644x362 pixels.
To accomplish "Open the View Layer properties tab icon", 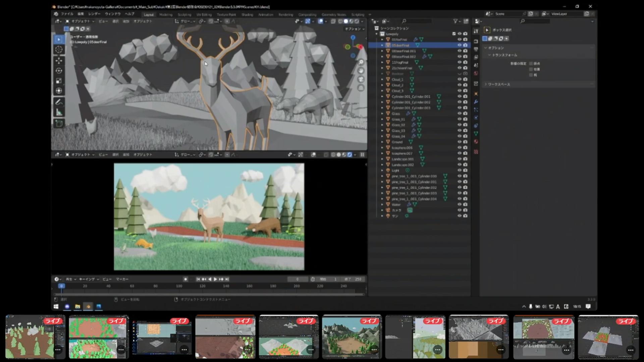I will (x=476, y=57).
